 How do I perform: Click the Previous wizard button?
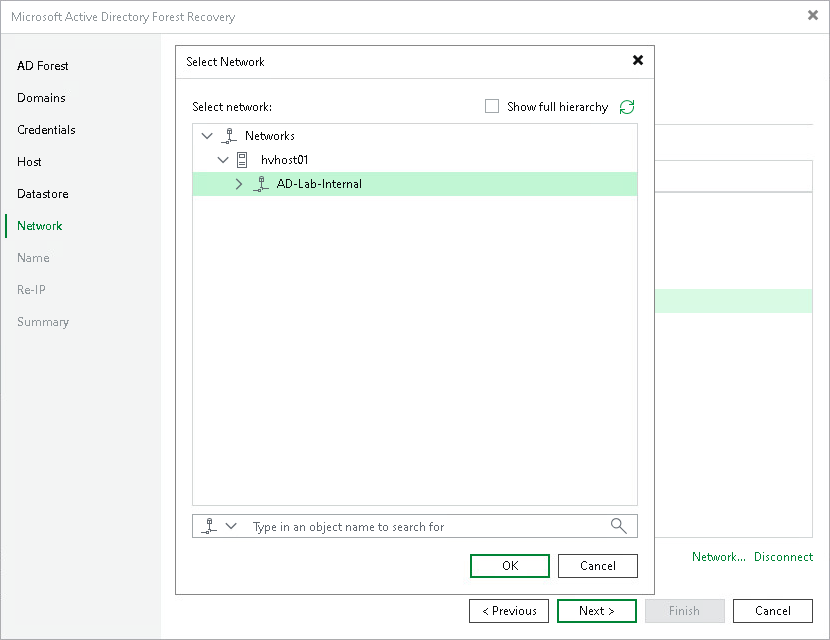click(x=509, y=611)
